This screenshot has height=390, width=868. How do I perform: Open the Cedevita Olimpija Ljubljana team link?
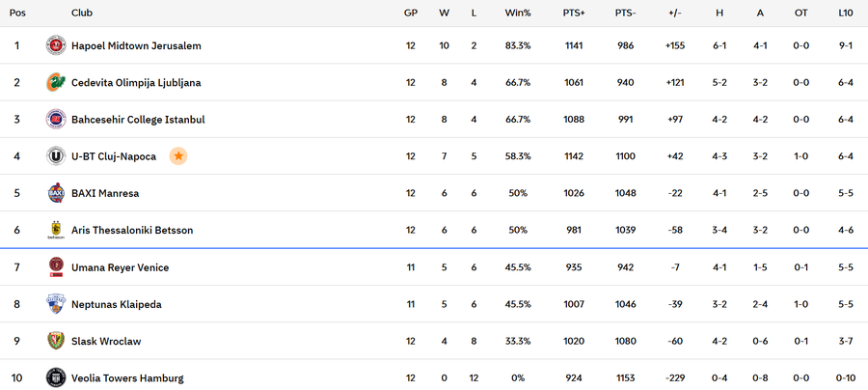(136, 82)
